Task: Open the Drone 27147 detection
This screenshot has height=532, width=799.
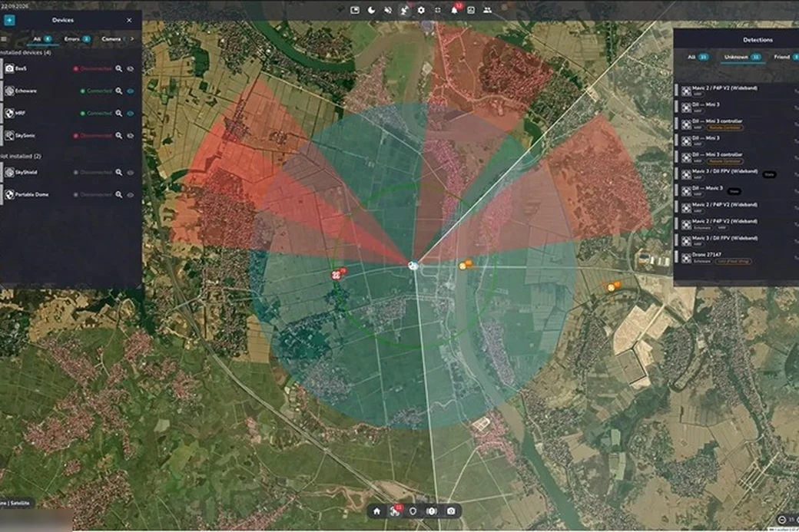Action: (737, 258)
